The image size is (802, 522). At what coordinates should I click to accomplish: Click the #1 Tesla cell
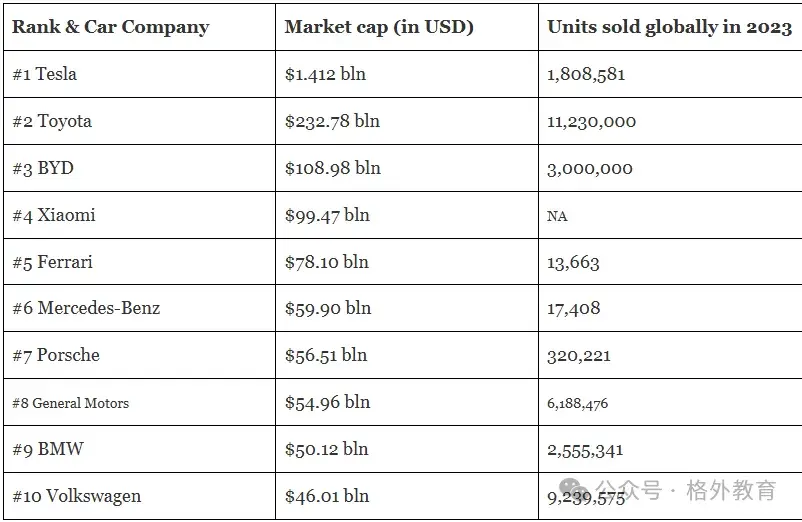[x=45, y=74]
